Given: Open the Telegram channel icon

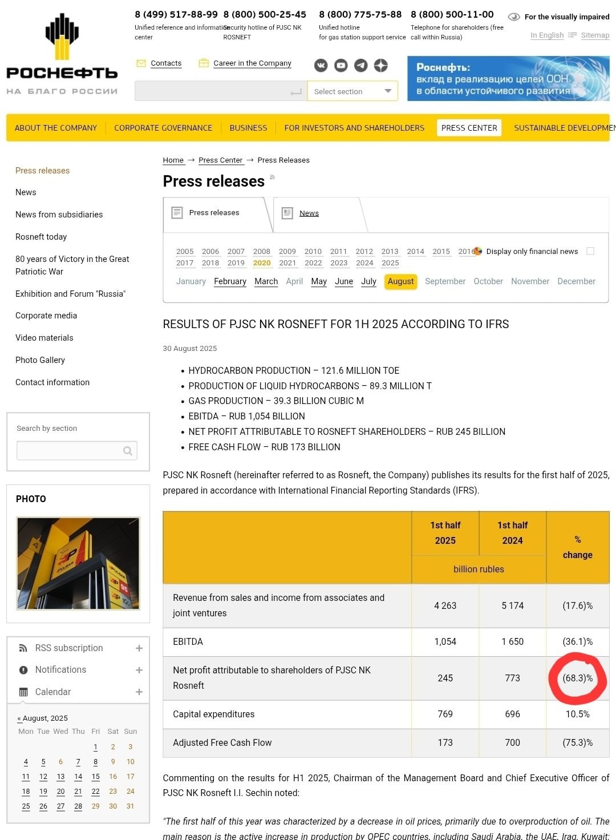Looking at the screenshot, I should [x=361, y=66].
